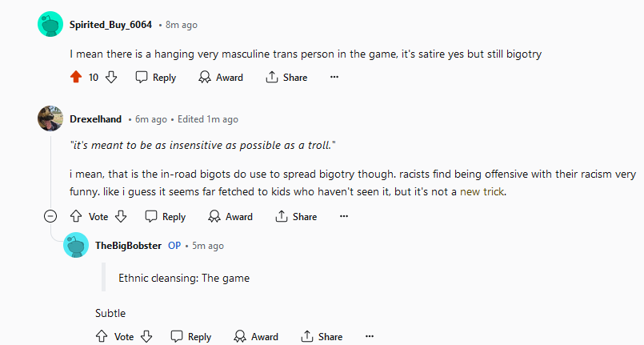The height and width of the screenshot is (345, 644).
Task: Open the 'new trick' link
Action: pyautogui.click(x=482, y=191)
